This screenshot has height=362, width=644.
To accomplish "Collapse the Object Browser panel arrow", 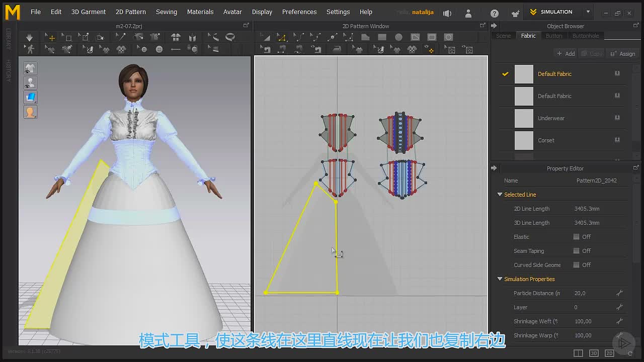I will pos(494,26).
